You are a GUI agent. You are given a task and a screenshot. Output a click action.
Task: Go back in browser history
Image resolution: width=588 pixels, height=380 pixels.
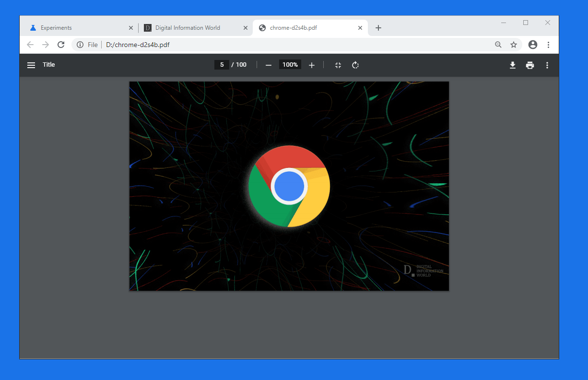point(30,45)
